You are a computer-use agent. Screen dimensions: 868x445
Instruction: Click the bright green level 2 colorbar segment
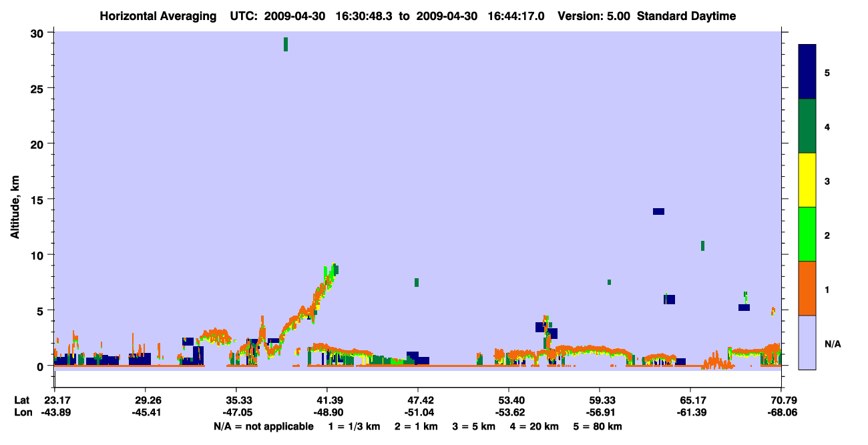[807, 234]
